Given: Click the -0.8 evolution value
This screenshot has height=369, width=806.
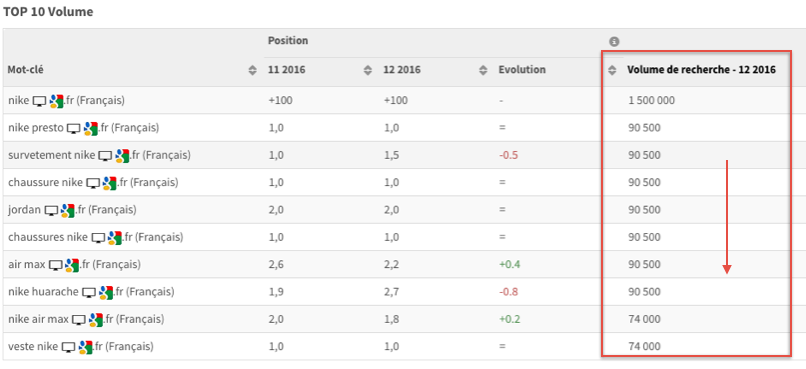Looking at the screenshot, I should [508, 292].
